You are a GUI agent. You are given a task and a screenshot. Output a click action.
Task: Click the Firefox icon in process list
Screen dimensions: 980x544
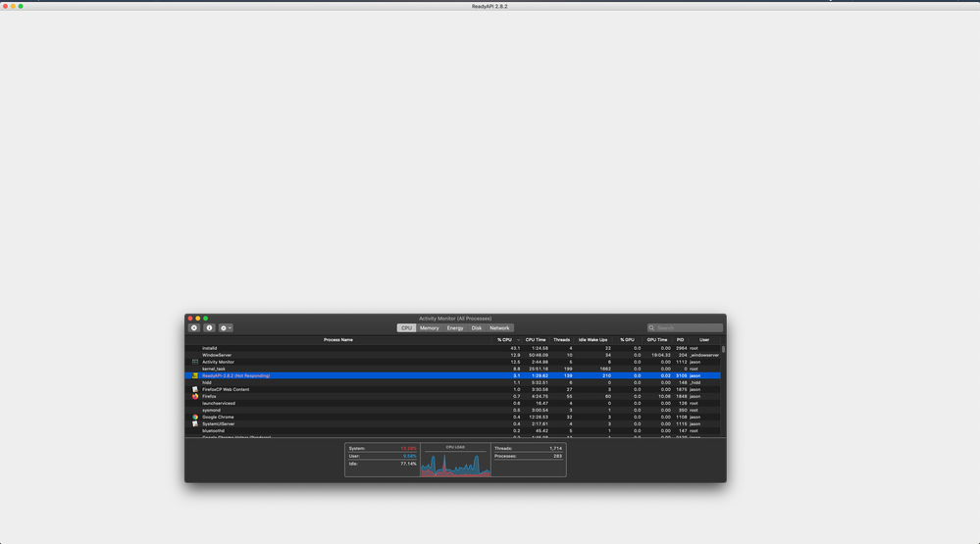[x=195, y=397]
